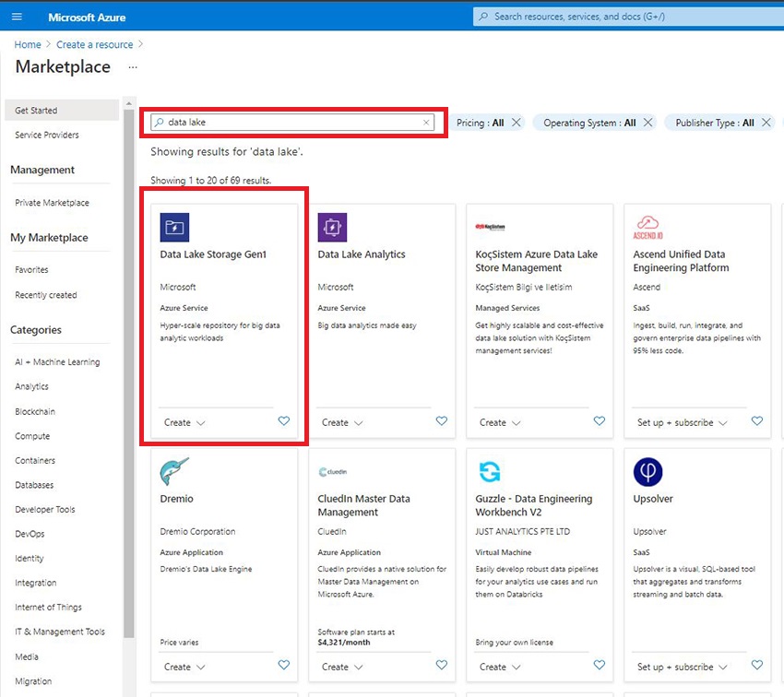This screenshot has width=784, height=697.
Task: Open the Operating System : All filter
Action: [x=589, y=123]
